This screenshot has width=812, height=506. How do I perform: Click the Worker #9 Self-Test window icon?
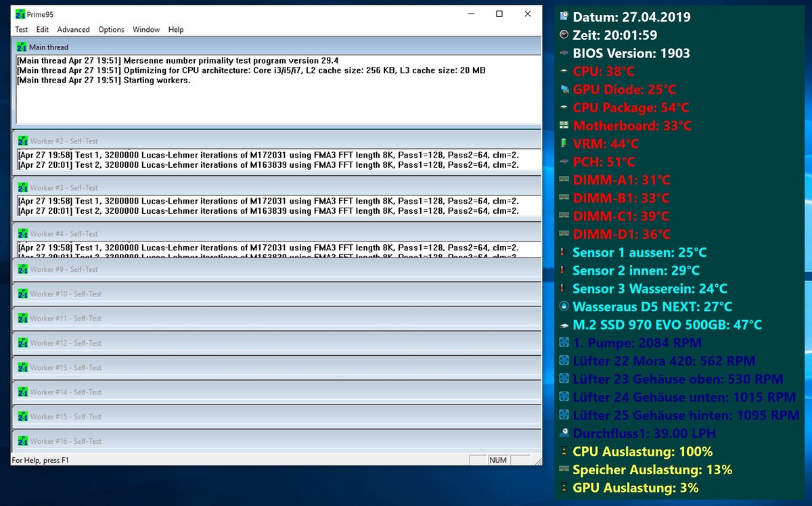tap(24, 269)
